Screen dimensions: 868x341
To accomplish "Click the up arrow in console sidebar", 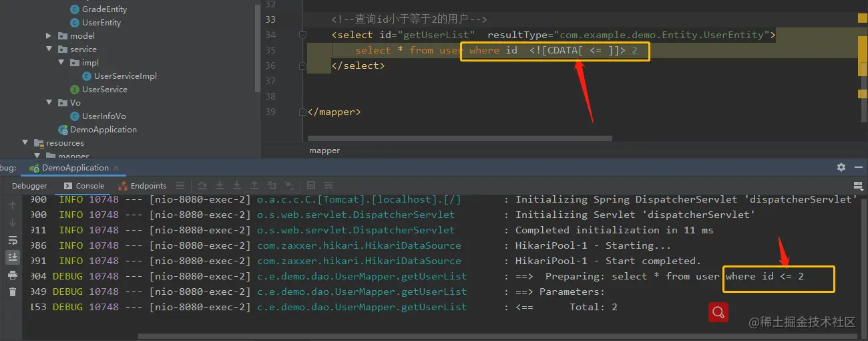I will [x=13, y=205].
